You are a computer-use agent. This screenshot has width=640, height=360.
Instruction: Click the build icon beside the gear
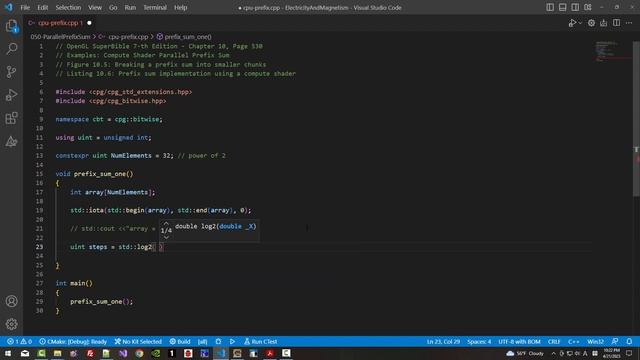603,23
